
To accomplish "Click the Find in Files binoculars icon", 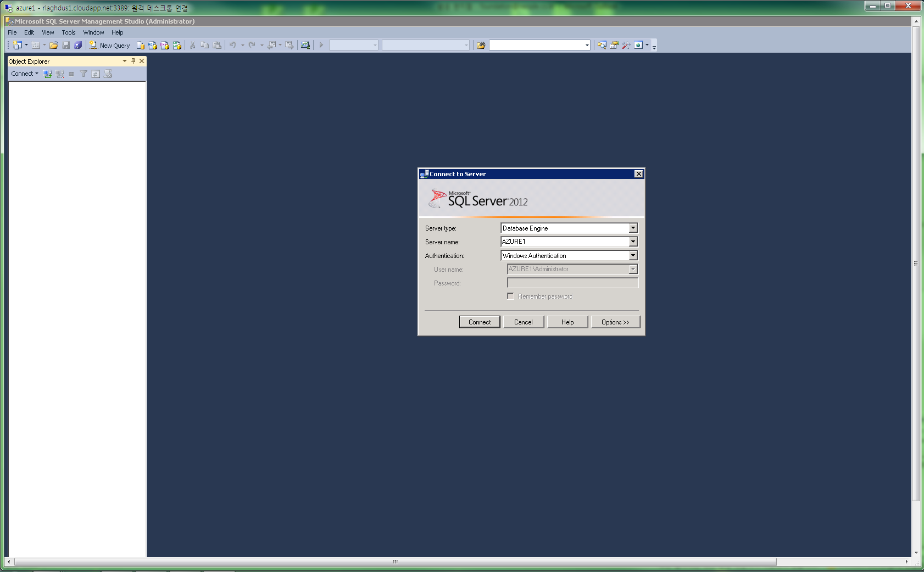I will (x=481, y=45).
